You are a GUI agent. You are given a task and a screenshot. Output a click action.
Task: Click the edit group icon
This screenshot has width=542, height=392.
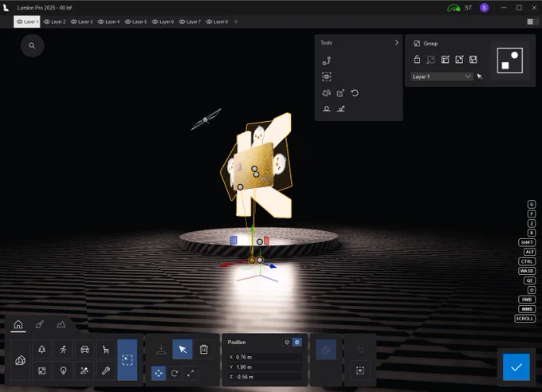click(x=446, y=60)
